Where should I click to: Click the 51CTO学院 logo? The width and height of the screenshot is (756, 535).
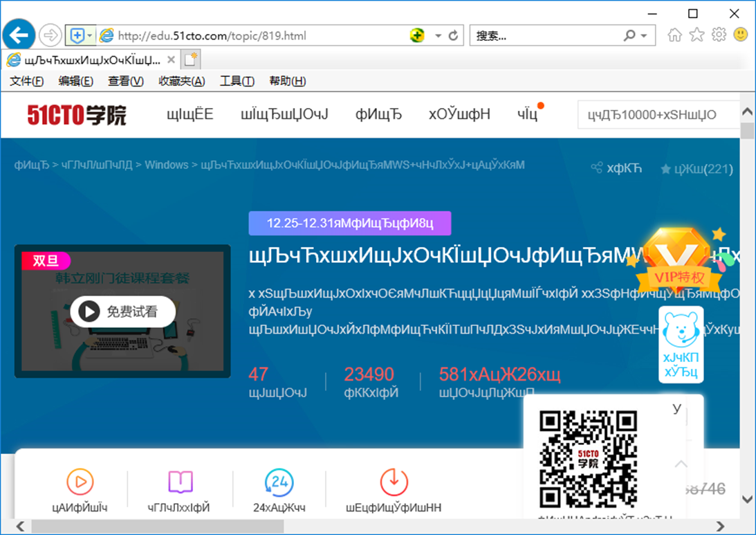[77, 115]
